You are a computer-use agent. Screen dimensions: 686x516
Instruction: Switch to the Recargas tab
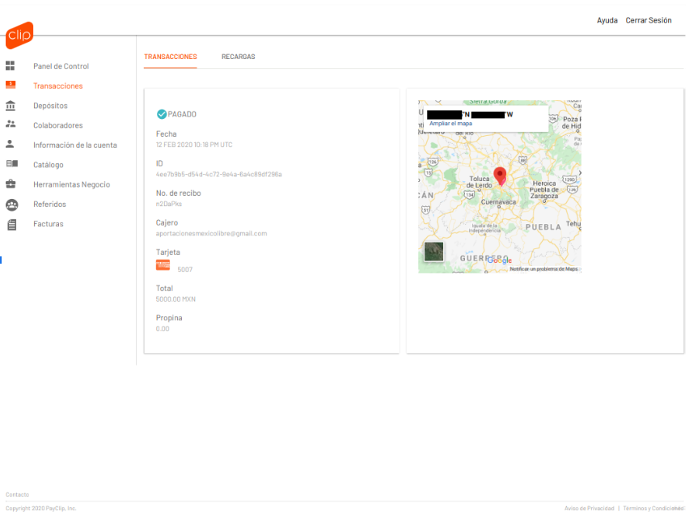pos(238,57)
